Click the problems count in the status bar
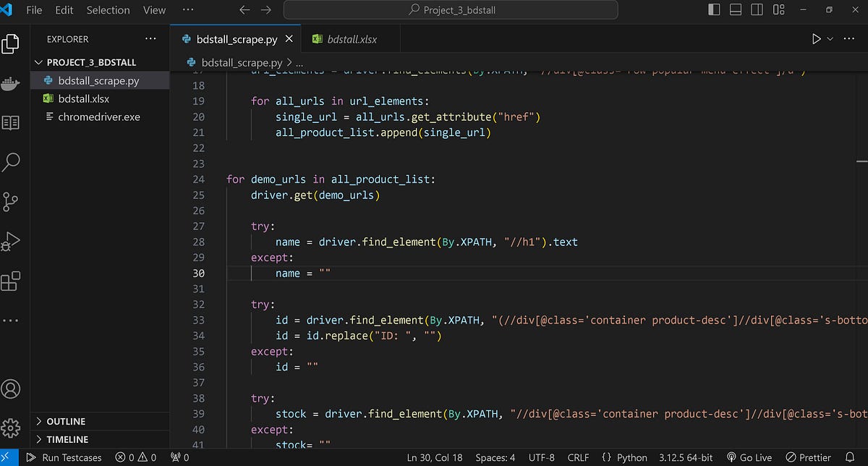 (135, 457)
